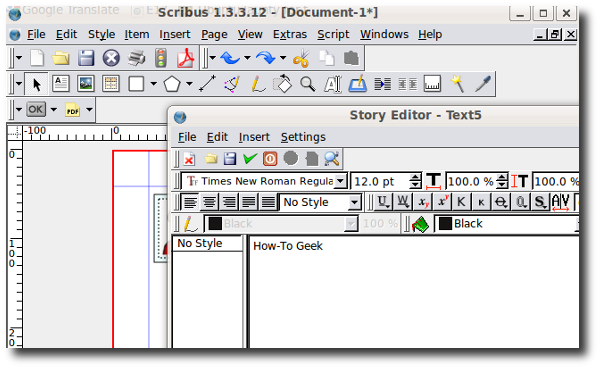Select the Insert Polygon tool
Viewport: 600px width, 369px height.
pos(172,83)
